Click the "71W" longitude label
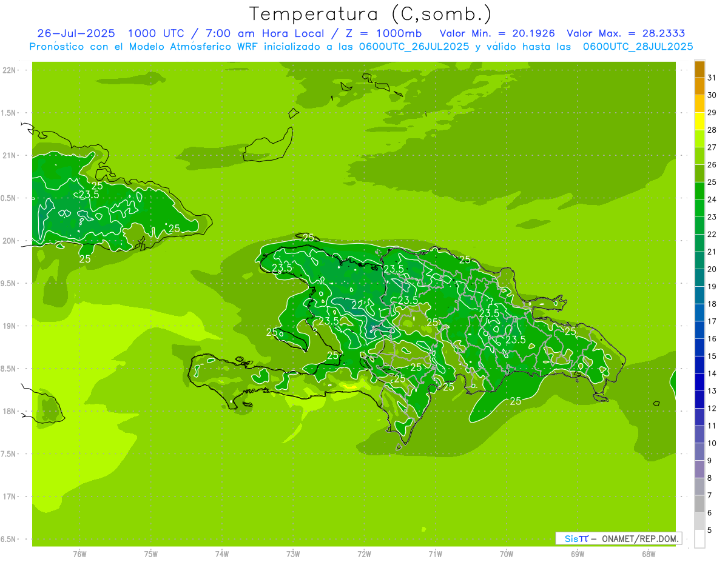The image size is (728, 562). point(435,554)
